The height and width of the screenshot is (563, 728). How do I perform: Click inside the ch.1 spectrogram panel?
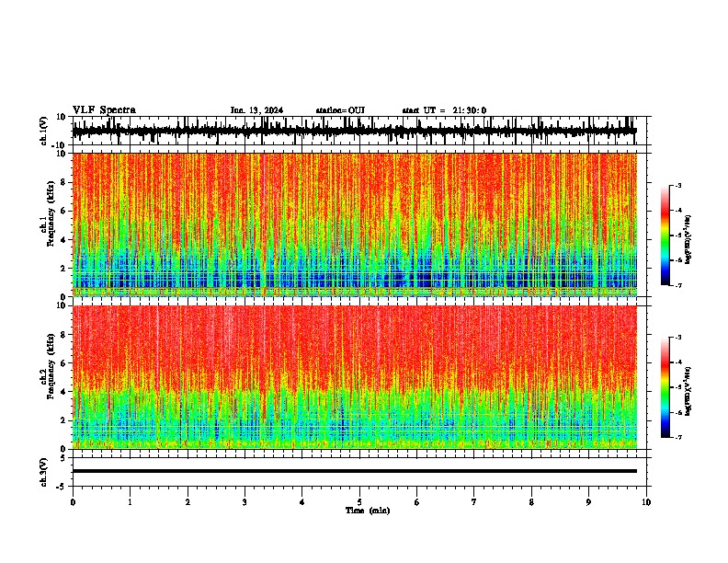[x=354, y=224]
